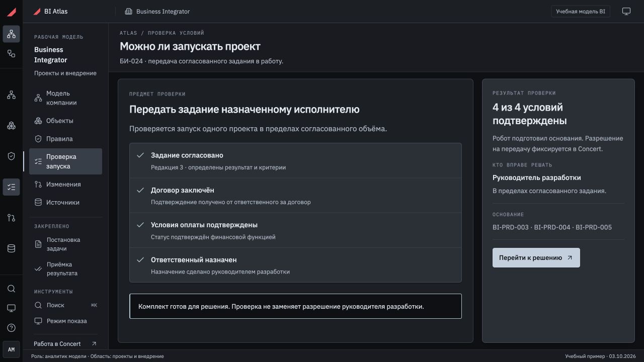Click the monitor icon in the lower icon rail
644x362 pixels.
[11, 308]
